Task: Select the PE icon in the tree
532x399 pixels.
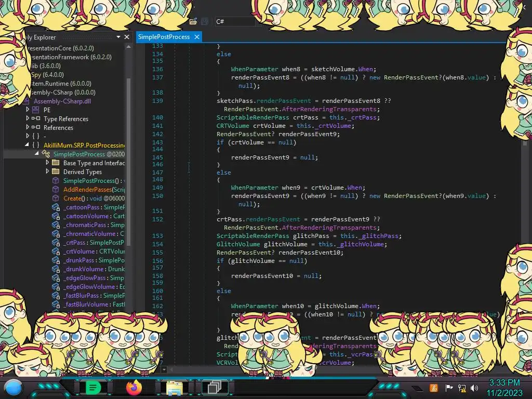Action: point(36,110)
